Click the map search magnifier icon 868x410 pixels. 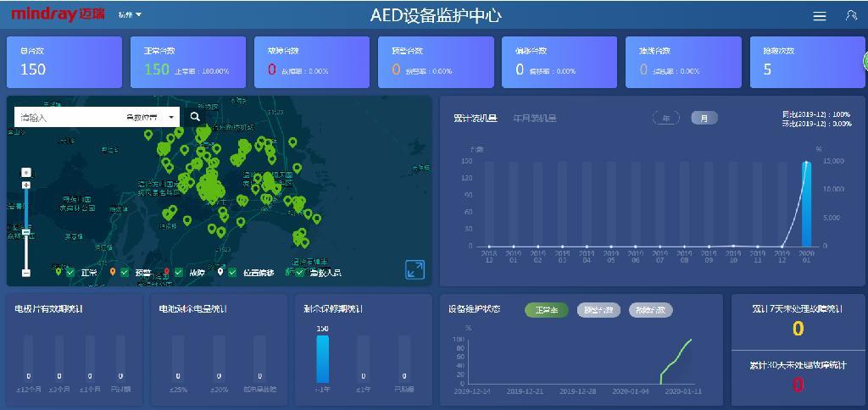[x=195, y=117]
